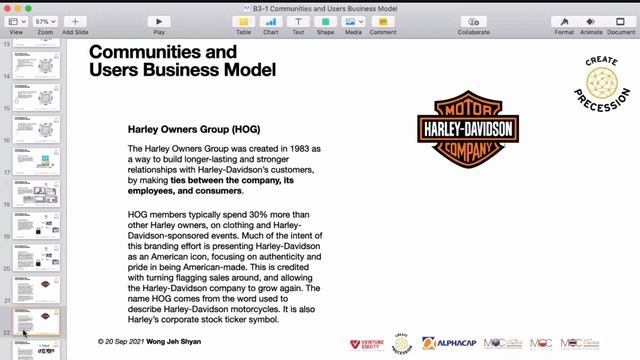Open the Zoom 57% dropdown

(45, 22)
